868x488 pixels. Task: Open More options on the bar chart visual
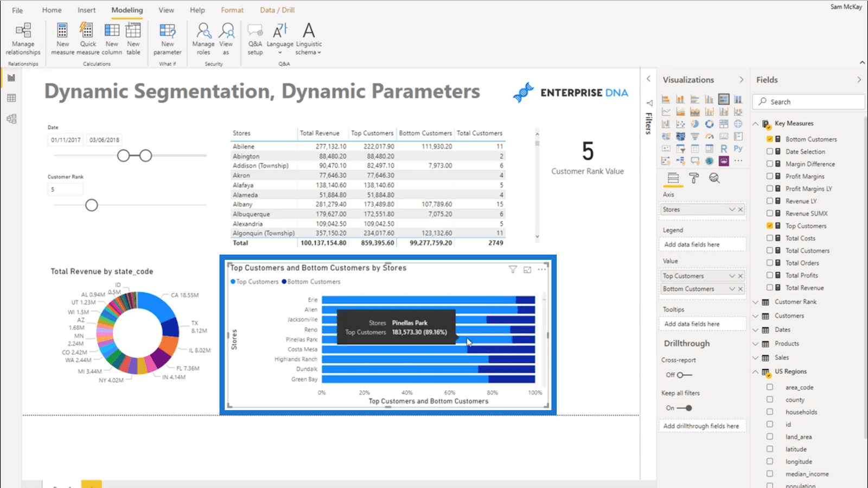click(x=542, y=269)
